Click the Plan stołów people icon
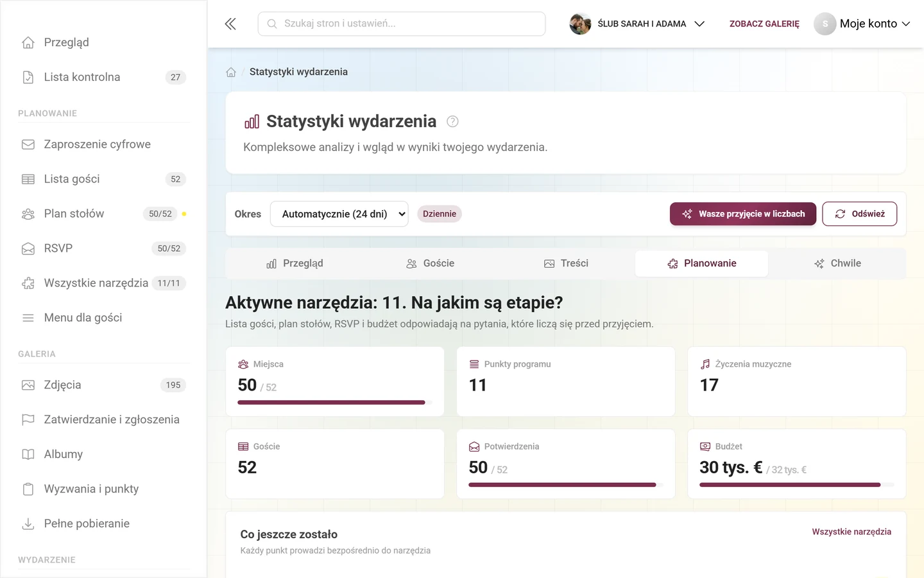 pos(28,214)
